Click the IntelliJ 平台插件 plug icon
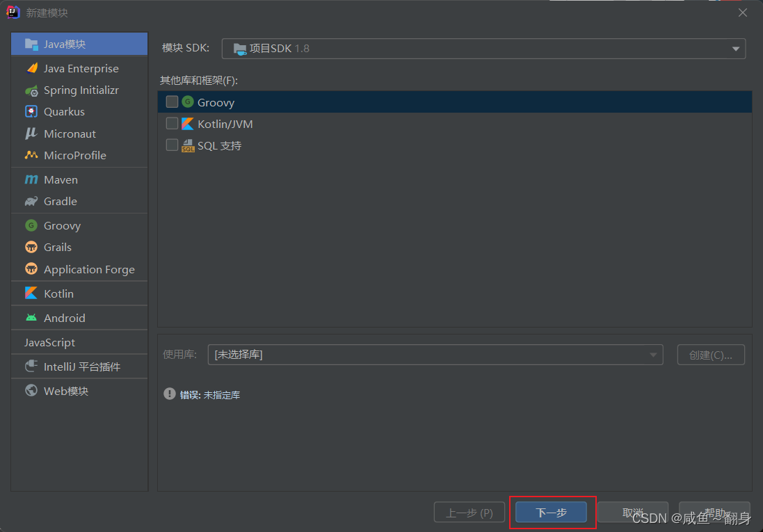This screenshot has height=532, width=763. pos(31,366)
